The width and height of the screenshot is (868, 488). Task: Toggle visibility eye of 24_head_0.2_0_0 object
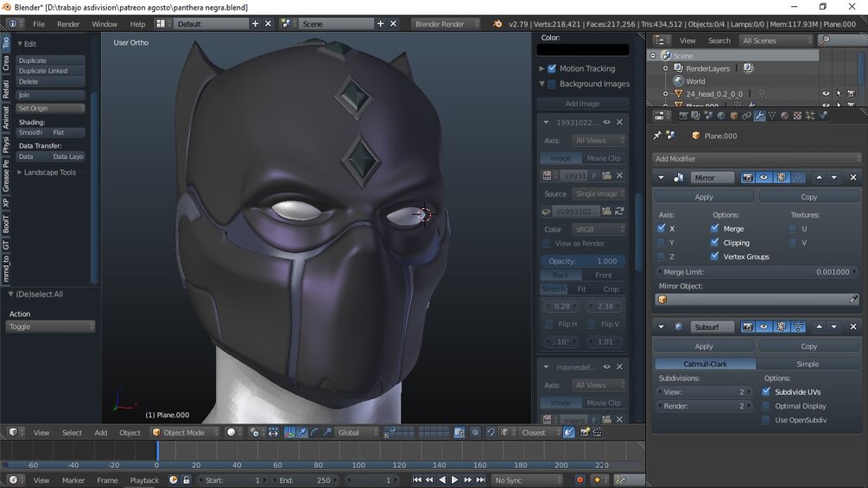tap(826, 94)
